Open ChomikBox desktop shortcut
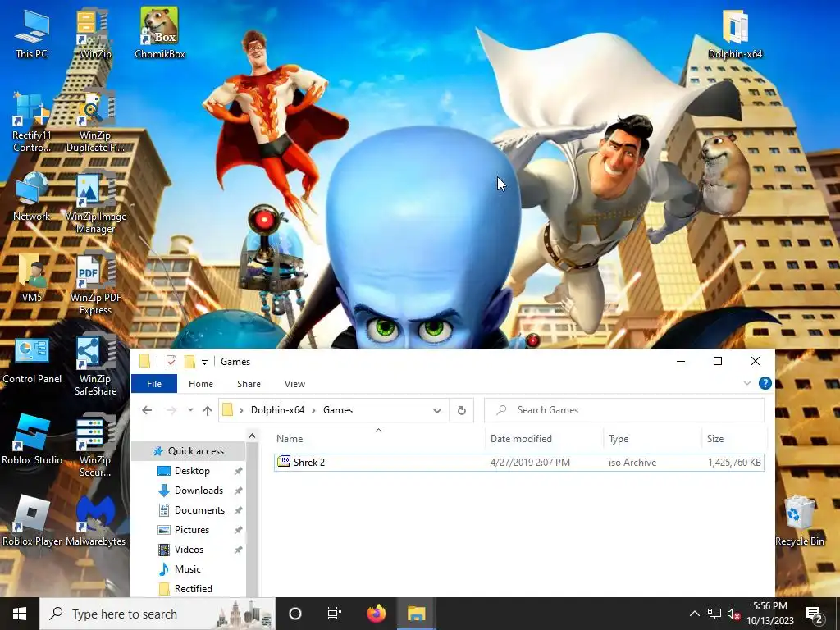This screenshot has width=840, height=630. [160, 34]
